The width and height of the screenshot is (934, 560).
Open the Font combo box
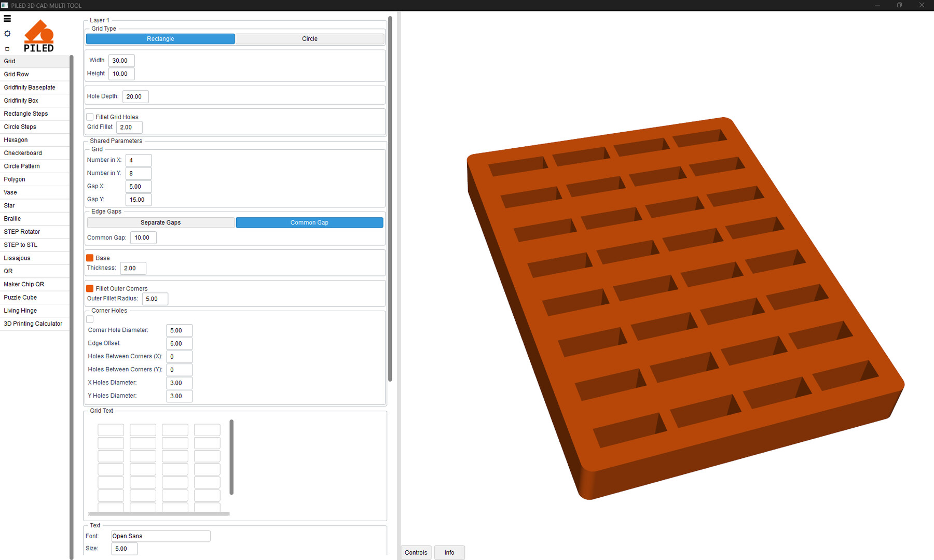click(x=160, y=536)
